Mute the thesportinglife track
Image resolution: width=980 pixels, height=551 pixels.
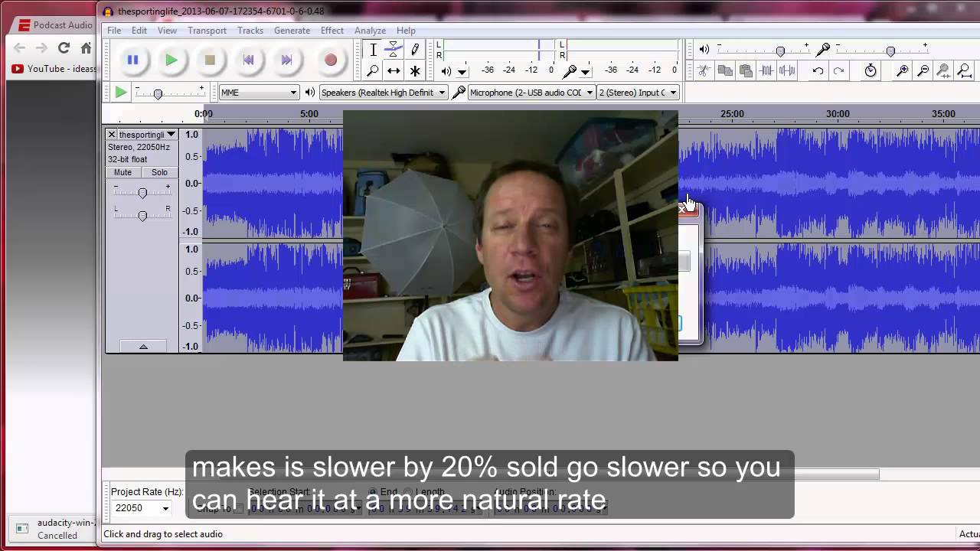(122, 172)
